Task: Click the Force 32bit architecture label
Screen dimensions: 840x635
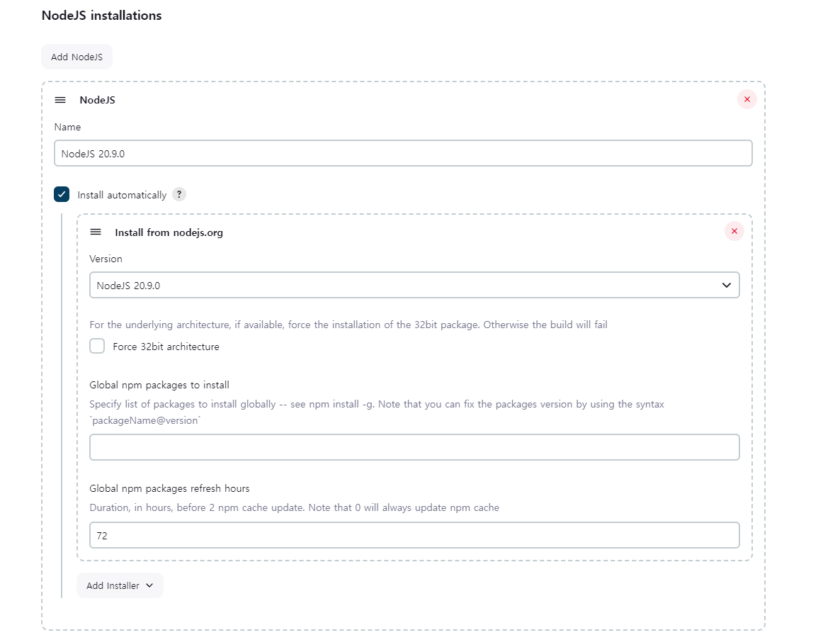Action: point(166,347)
